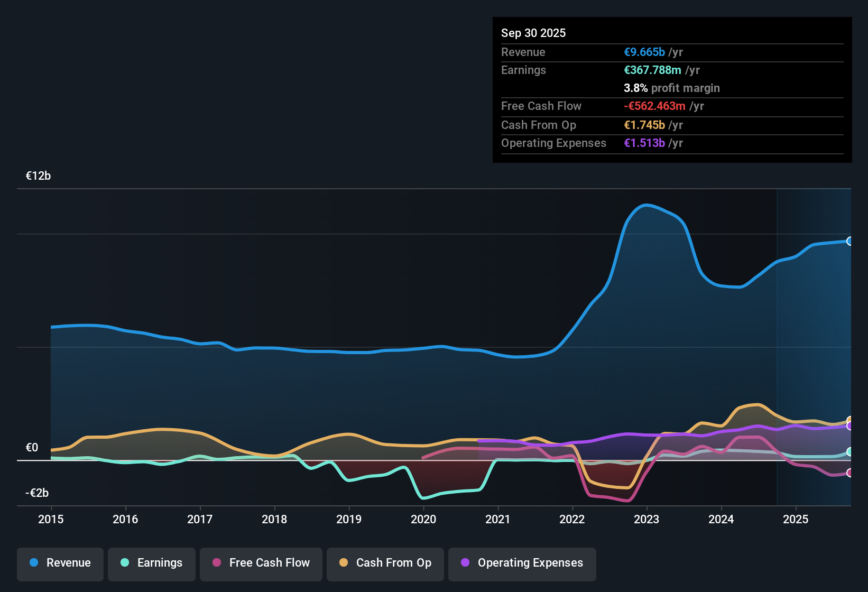Click the pink Free Cash Flow legend dot
This screenshot has height=592, width=868.
pos(216,563)
